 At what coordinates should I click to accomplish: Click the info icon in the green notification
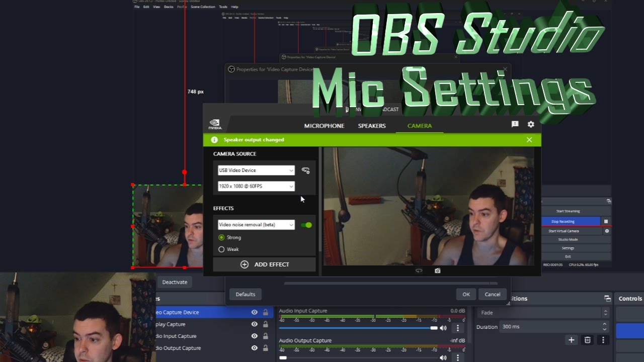[214, 140]
